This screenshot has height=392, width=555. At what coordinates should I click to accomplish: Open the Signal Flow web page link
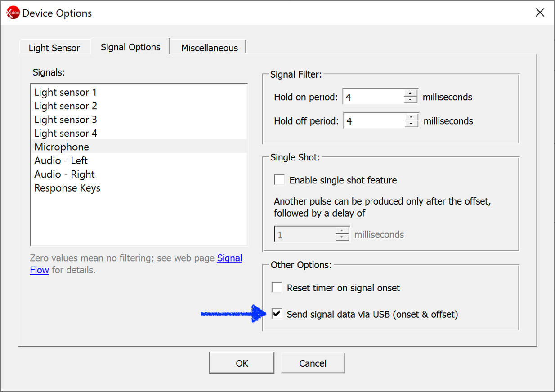[229, 258]
